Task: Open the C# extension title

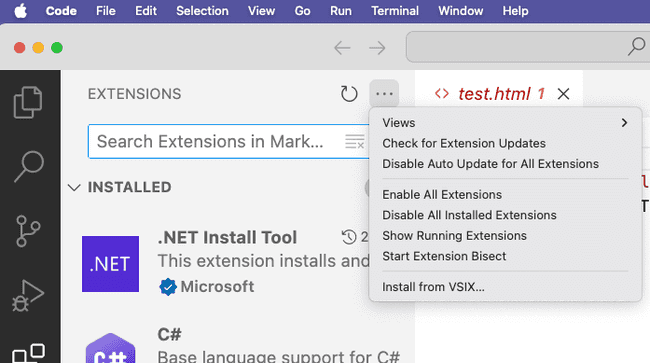Action: click(169, 334)
